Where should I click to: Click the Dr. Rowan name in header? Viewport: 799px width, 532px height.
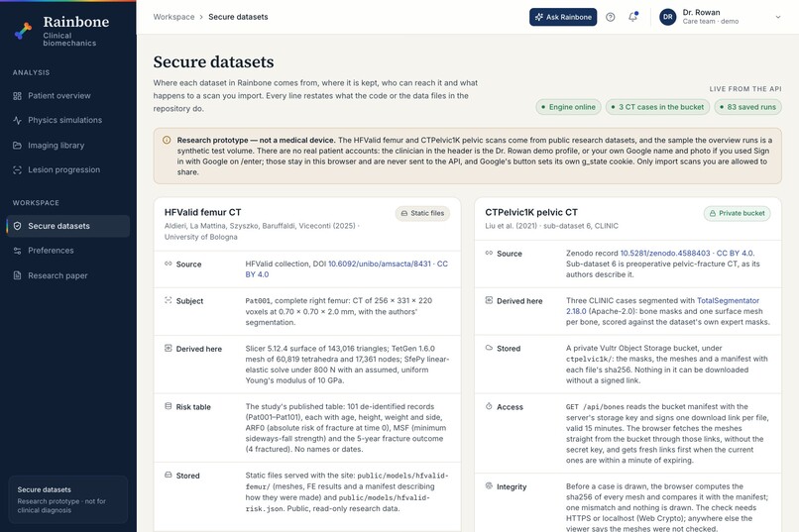(701, 12)
